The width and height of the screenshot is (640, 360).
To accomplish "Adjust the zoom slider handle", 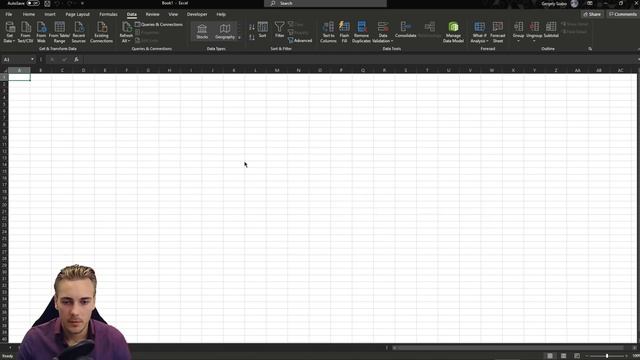I will click(x=607, y=356).
